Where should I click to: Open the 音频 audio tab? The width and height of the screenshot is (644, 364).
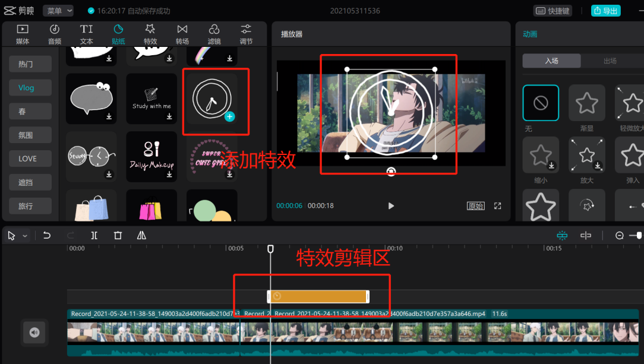(54, 34)
